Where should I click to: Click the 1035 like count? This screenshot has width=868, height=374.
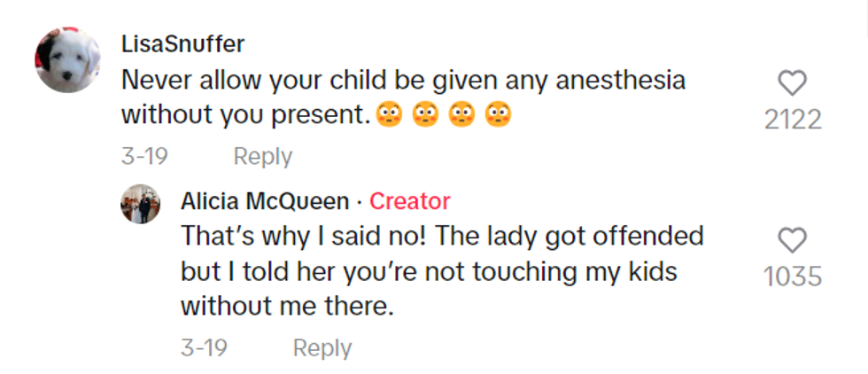point(793,277)
